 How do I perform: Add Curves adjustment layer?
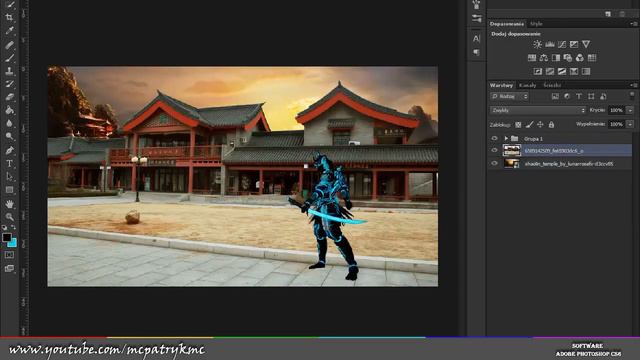(562, 44)
